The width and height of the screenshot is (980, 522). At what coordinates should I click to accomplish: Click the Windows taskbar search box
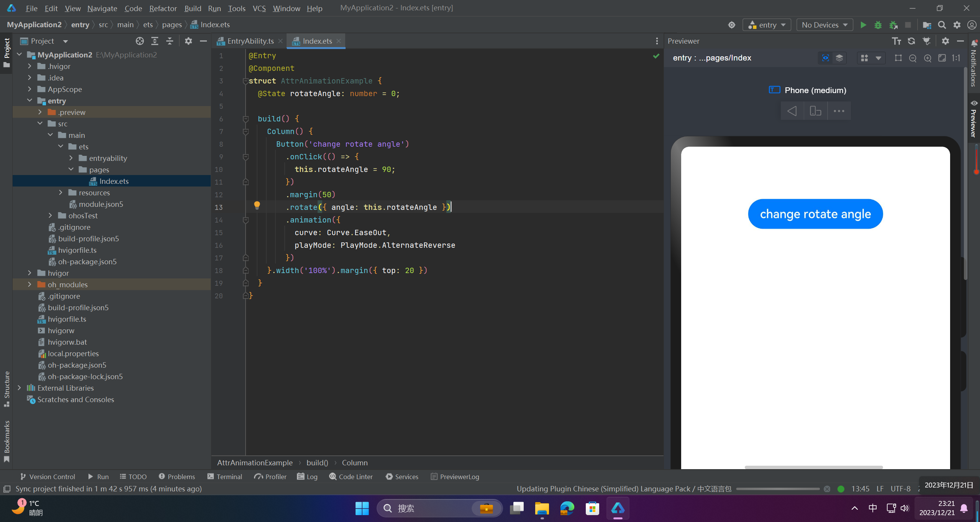tap(439, 508)
